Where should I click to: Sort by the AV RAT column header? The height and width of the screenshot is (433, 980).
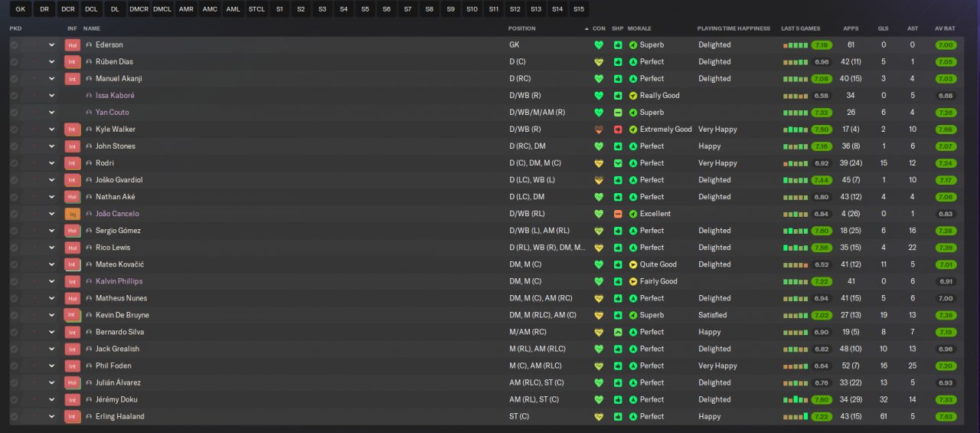(x=945, y=28)
